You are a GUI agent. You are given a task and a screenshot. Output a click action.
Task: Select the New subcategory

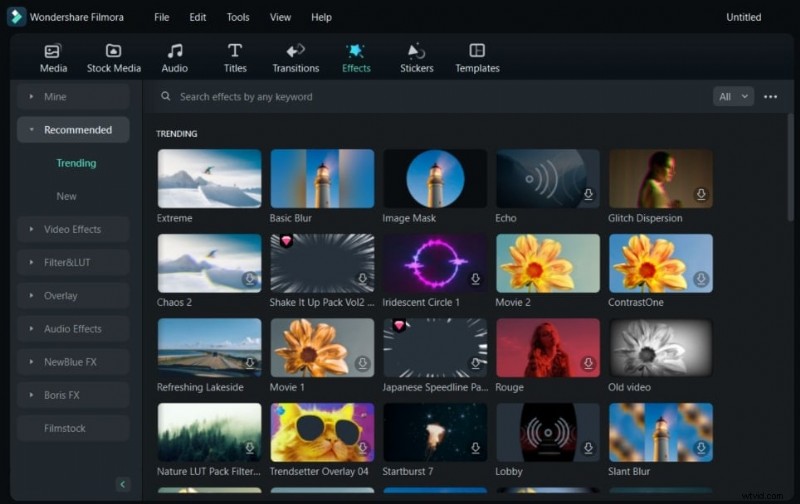pos(67,196)
